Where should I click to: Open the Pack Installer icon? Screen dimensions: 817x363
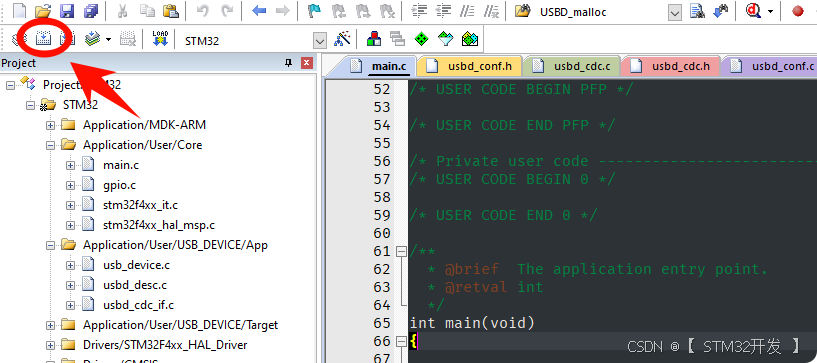click(x=470, y=39)
